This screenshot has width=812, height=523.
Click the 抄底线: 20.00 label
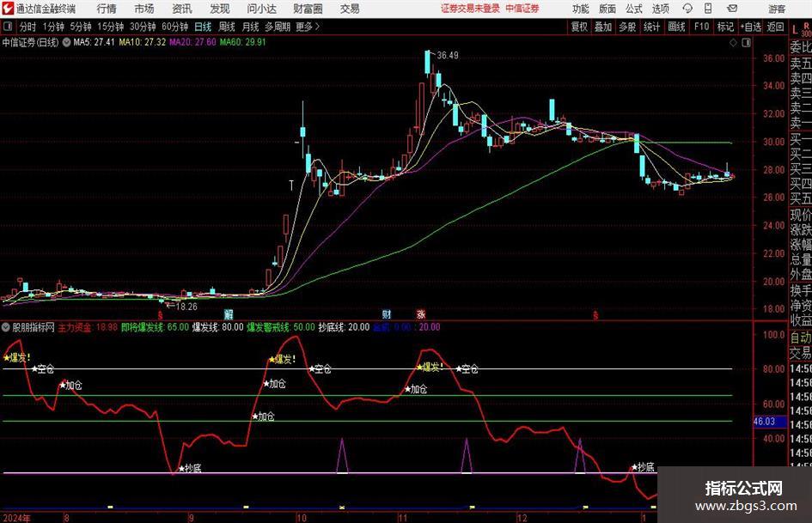(344, 327)
